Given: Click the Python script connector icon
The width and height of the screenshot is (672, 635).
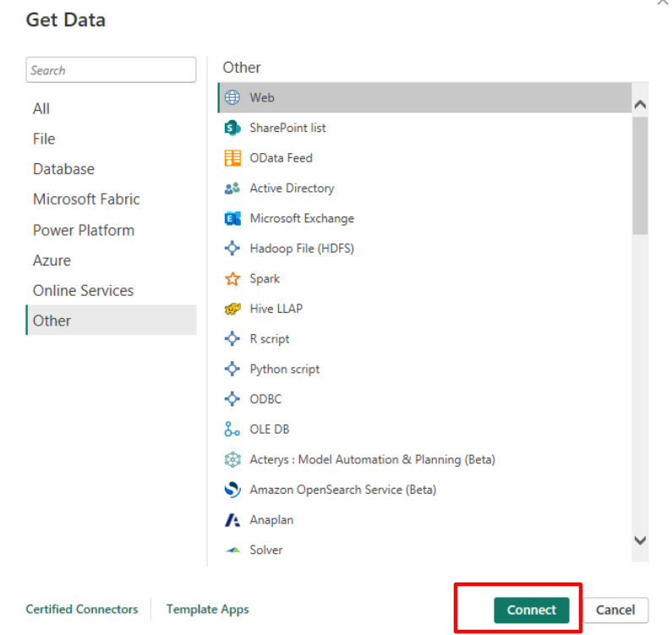Looking at the screenshot, I should (x=232, y=369).
